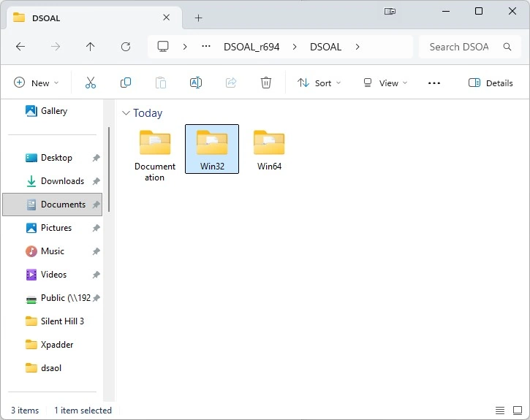This screenshot has width=530, height=420.
Task: Refresh the current folder view
Action: [x=126, y=47]
